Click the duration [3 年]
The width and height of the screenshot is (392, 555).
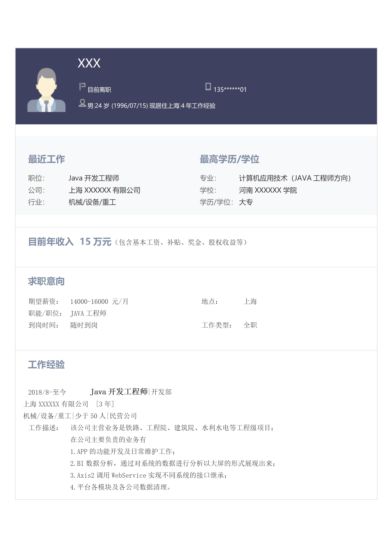click(105, 404)
